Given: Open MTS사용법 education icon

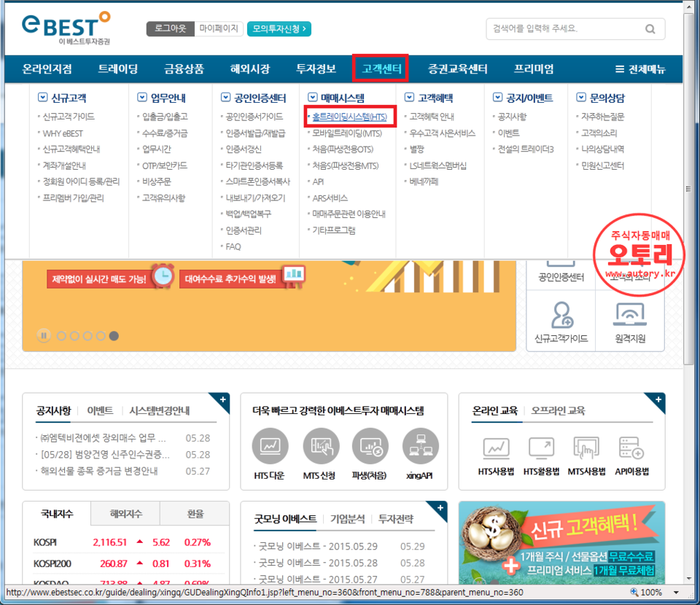Looking at the screenshot, I should (586, 448).
